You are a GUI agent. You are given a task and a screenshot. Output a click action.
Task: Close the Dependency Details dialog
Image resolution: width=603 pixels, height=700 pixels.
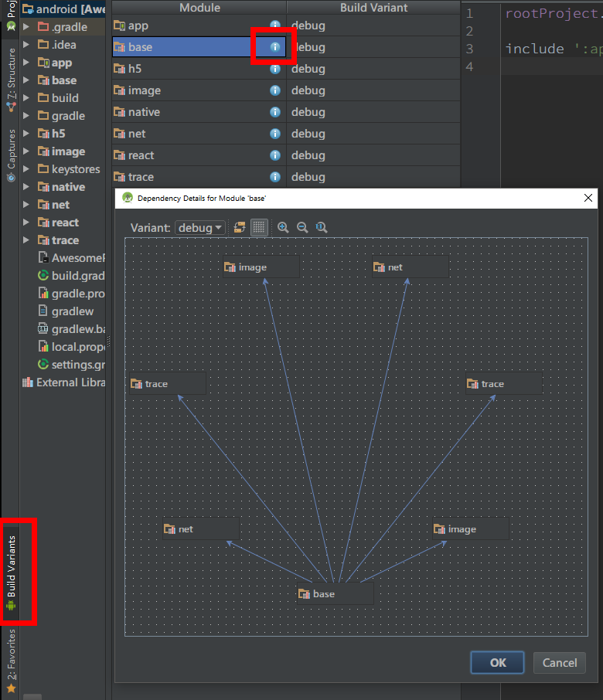pos(588,198)
